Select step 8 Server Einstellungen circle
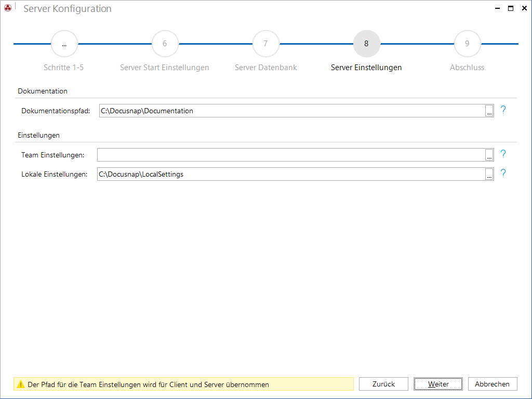The image size is (532, 399). click(366, 44)
